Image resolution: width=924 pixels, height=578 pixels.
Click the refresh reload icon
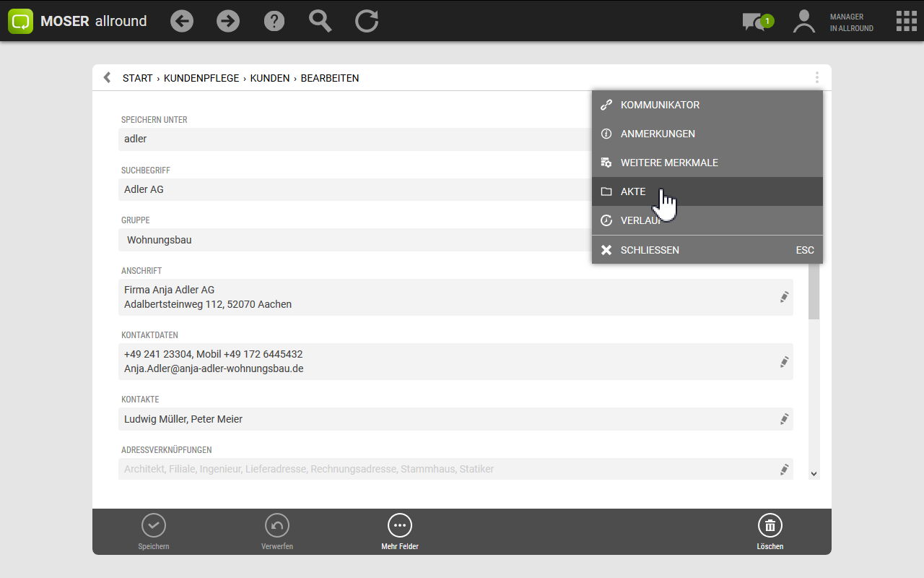coord(367,21)
